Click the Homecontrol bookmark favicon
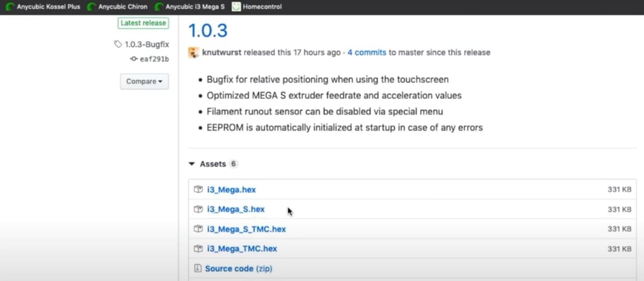 point(236,7)
